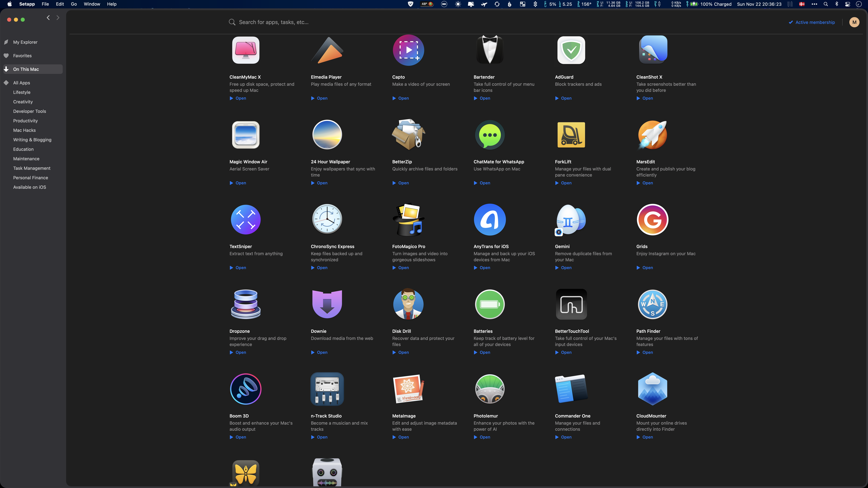
Task: Select the Developer Tools category
Action: [x=29, y=111]
